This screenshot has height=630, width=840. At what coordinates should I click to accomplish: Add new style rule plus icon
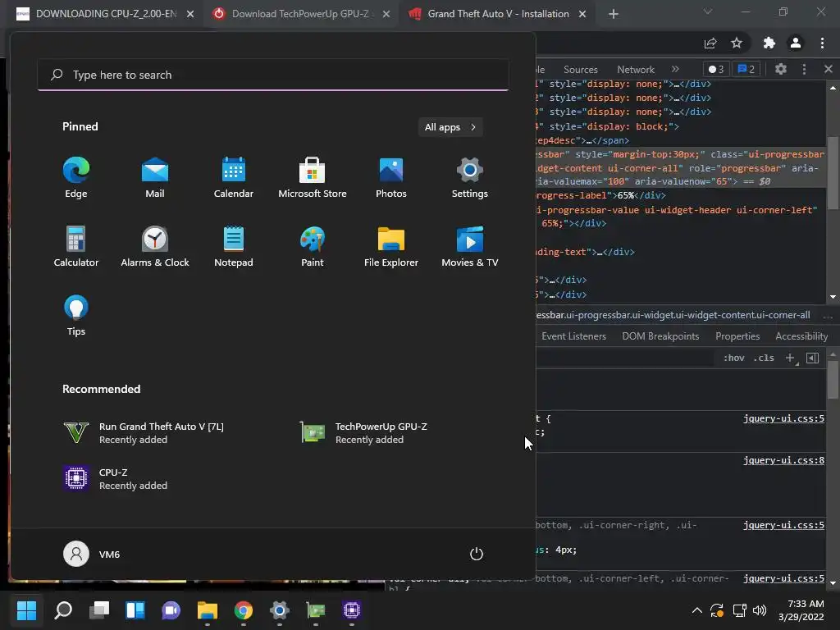pos(790,358)
